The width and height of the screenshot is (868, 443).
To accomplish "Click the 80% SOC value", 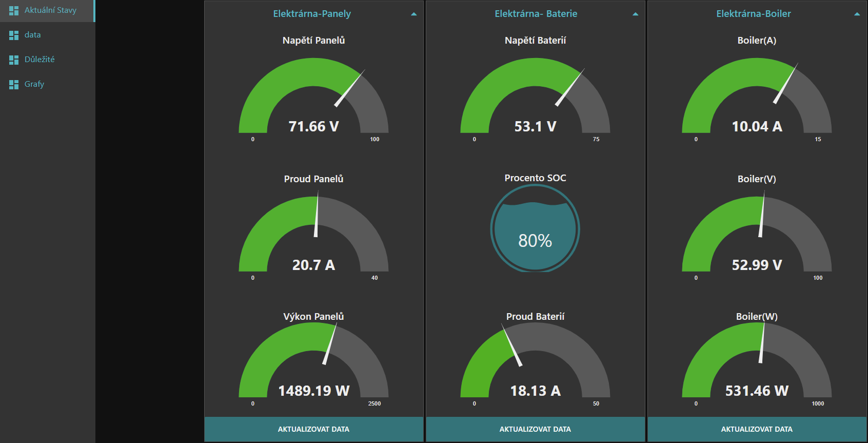I will 535,240.
